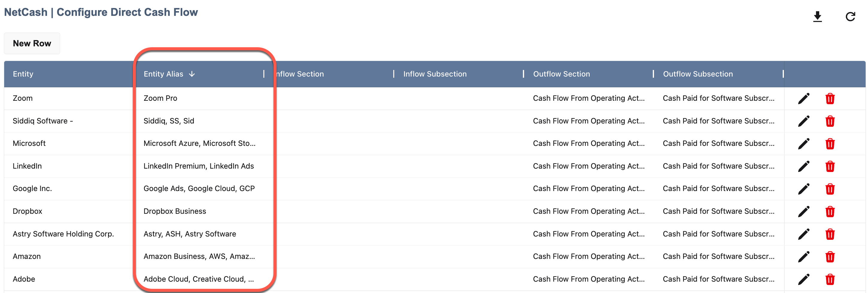Delete the Google Inc. row

pos(830,189)
